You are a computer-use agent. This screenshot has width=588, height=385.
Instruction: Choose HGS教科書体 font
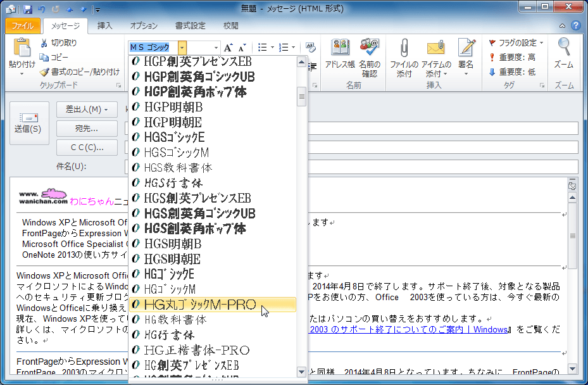point(213,168)
